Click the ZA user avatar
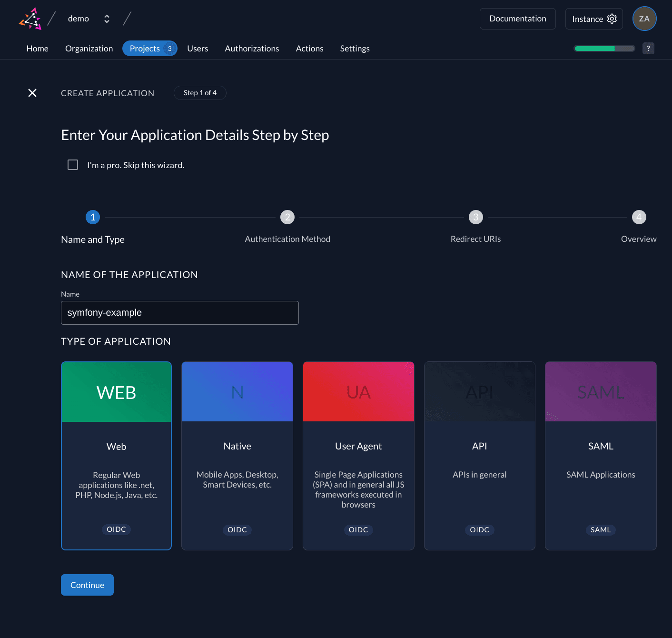The height and width of the screenshot is (638, 672). pyautogui.click(x=644, y=19)
